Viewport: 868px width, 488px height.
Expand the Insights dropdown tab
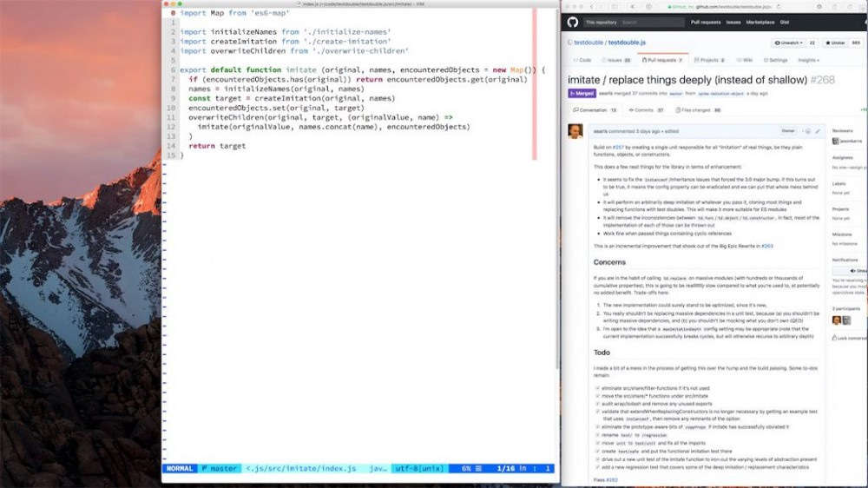(x=808, y=60)
